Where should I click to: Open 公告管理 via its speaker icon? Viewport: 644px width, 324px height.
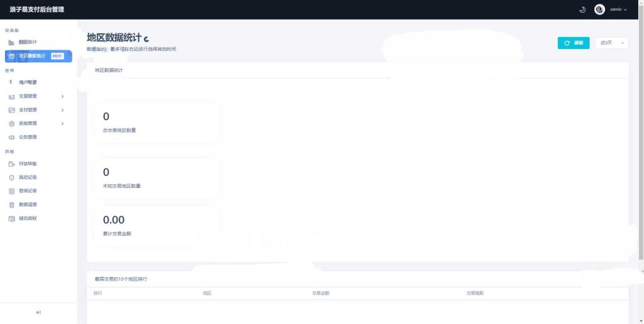point(11,137)
